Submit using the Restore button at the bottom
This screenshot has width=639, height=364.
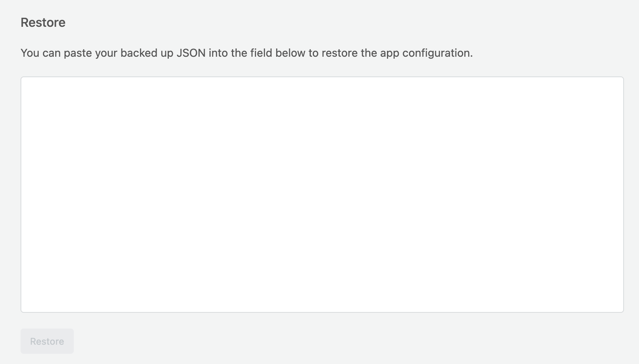click(x=47, y=341)
